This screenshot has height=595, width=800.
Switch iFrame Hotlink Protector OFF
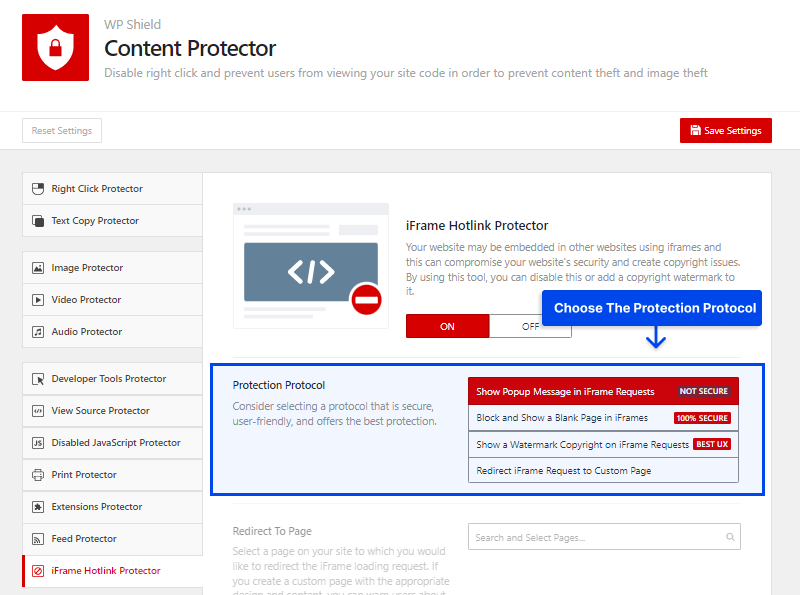tap(530, 326)
